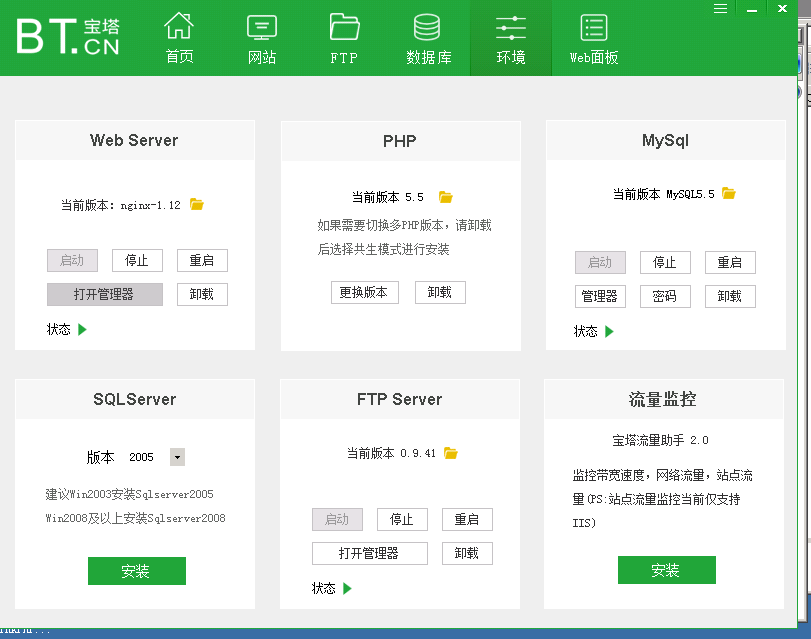
Task: Switch to the Web面板 tab label
Action: click(x=594, y=57)
